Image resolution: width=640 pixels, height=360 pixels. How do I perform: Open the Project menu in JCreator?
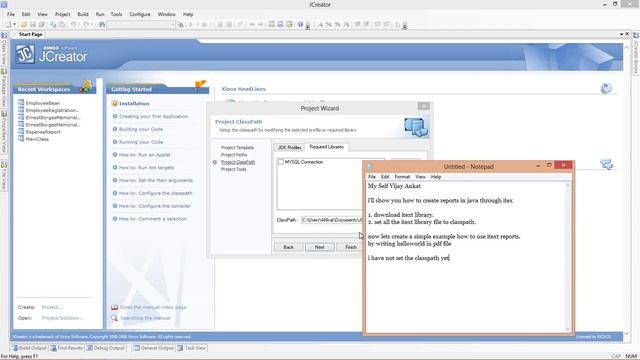62,14
